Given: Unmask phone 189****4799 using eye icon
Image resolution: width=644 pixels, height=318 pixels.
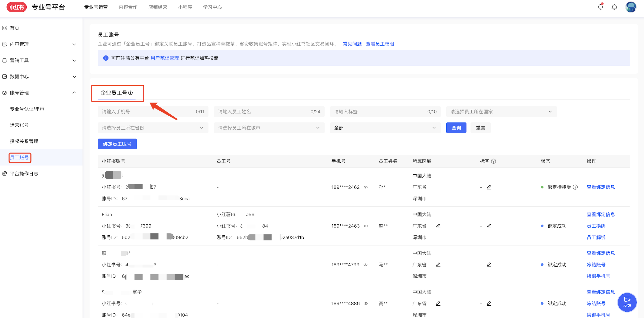Looking at the screenshot, I should click(x=365, y=265).
